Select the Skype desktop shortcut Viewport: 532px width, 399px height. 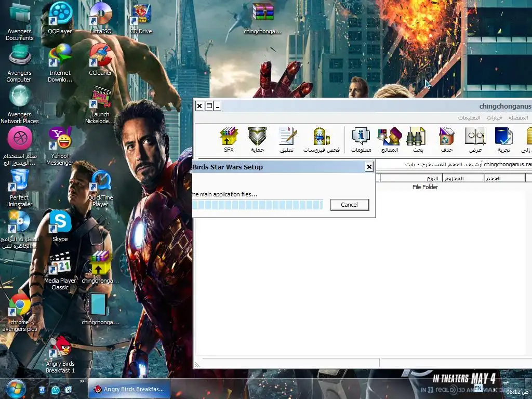tap(60, 225)
